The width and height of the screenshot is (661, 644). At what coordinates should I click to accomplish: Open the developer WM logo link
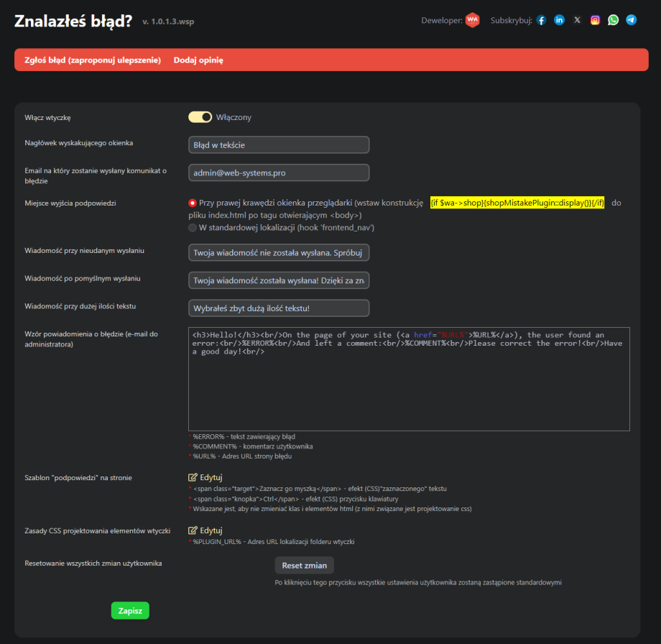472,20
